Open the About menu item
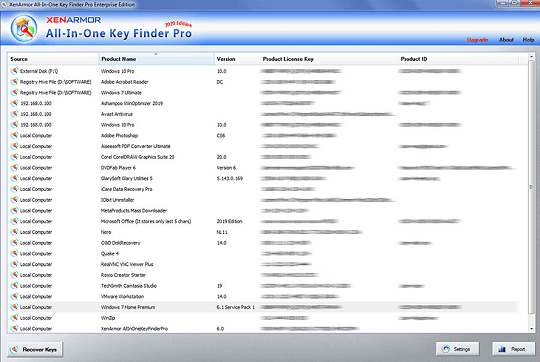 506,40
